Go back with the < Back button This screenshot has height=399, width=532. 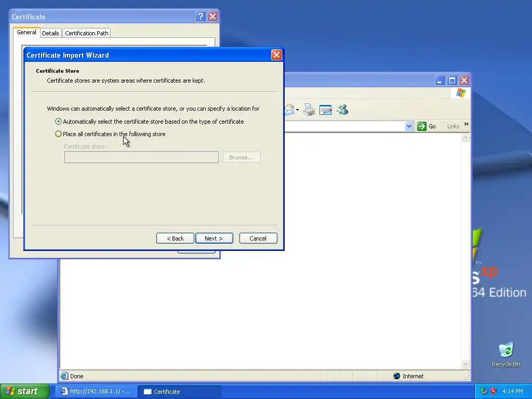[175, 238]
